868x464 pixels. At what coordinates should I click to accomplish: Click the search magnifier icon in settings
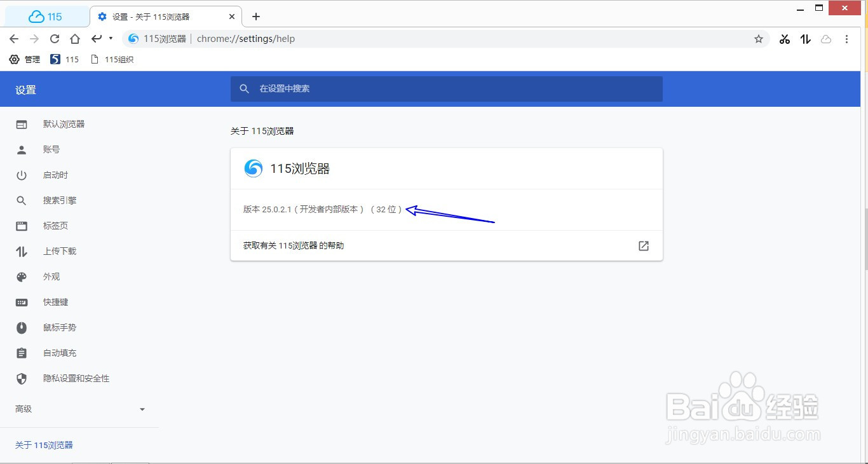click(x=244, y=89)
